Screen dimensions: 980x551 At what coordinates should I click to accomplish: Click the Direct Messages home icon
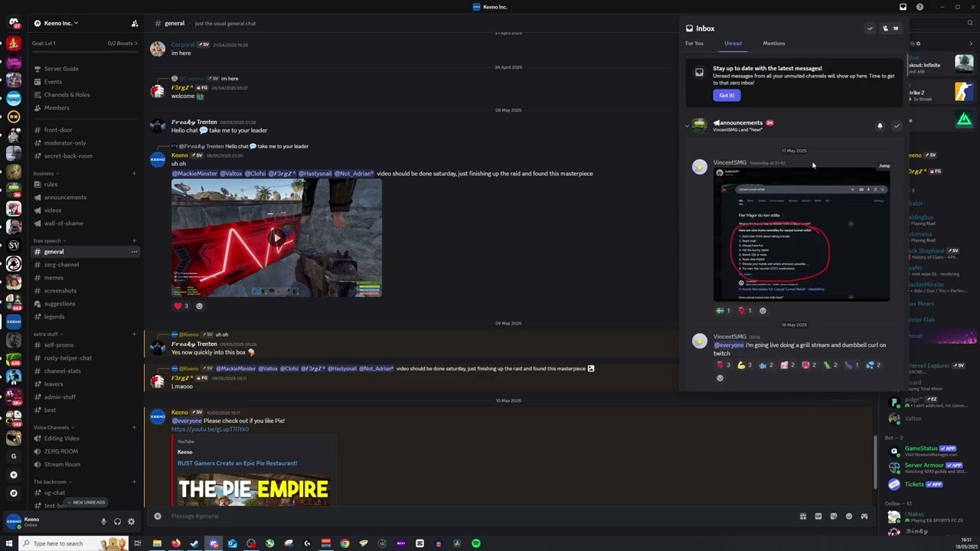tap(13, 24)
